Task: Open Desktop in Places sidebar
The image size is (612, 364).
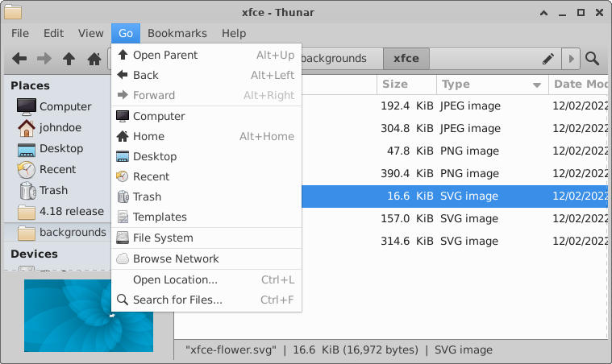Action: [x=57, y=148]
